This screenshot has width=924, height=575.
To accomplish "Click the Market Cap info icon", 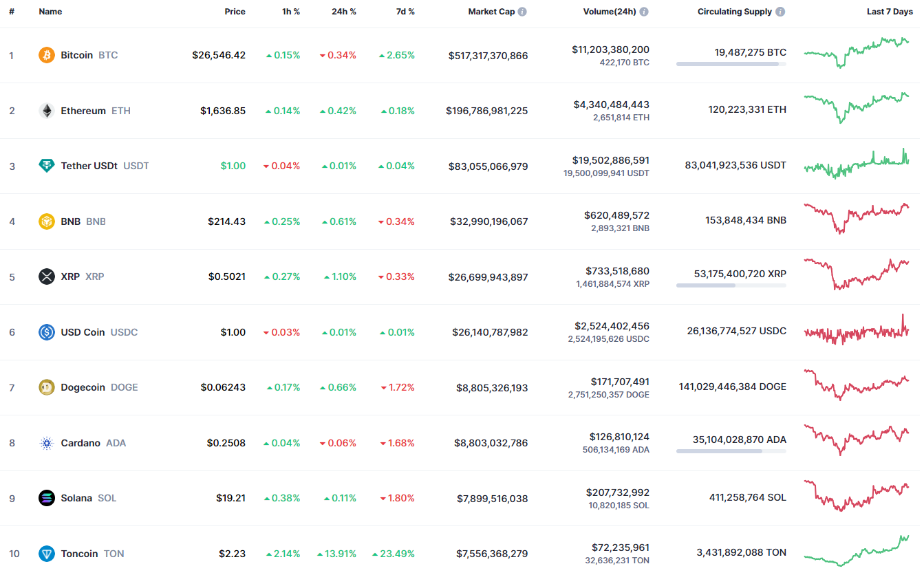I will tap(522, 12).
